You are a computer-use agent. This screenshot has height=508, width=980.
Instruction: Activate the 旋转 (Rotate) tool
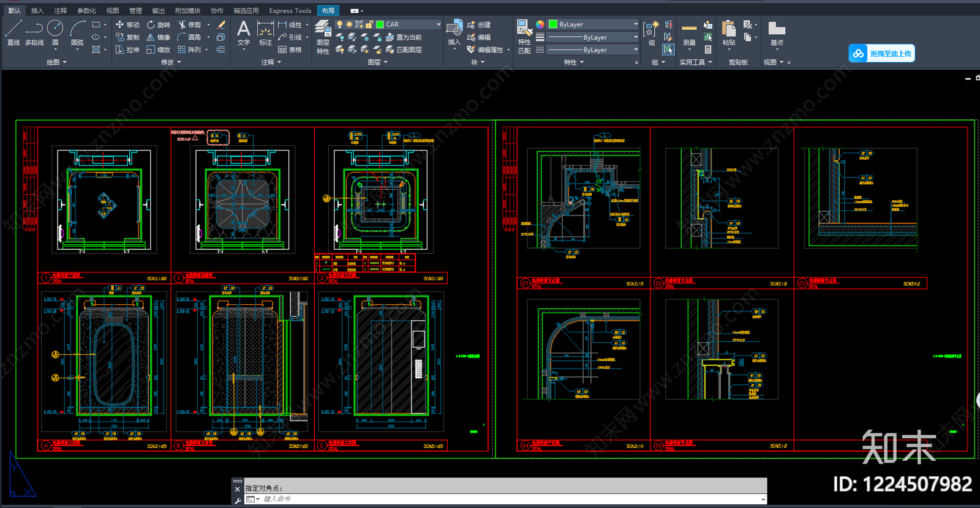coord(158,24)
